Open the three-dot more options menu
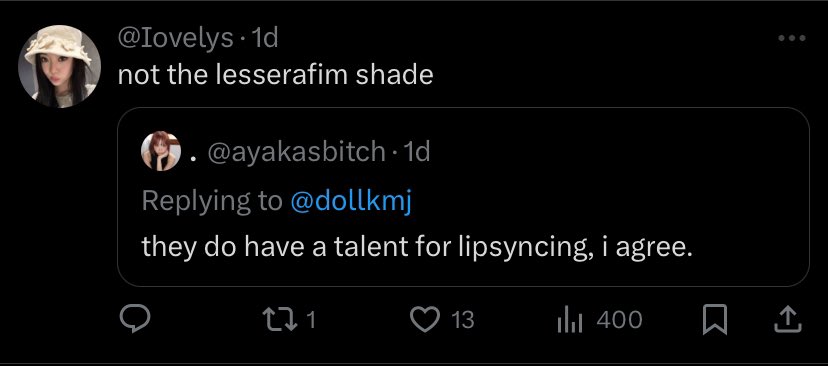 click(793, 38)
